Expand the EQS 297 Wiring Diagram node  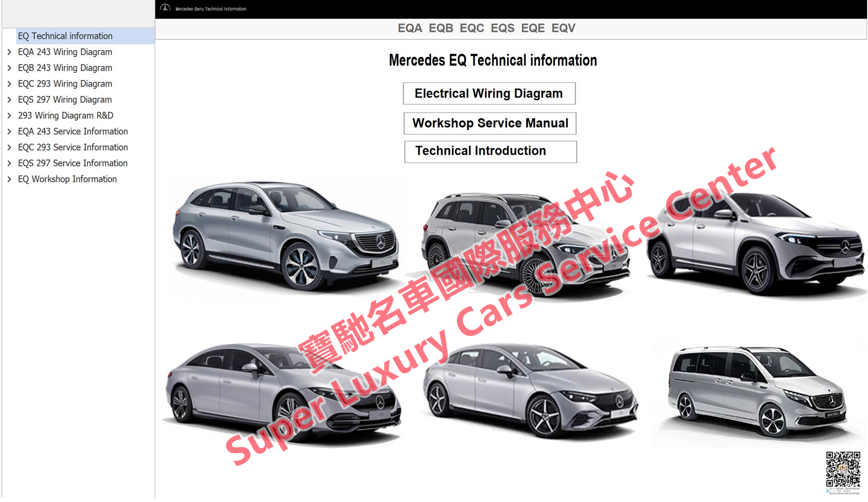(x=9, y=99)
